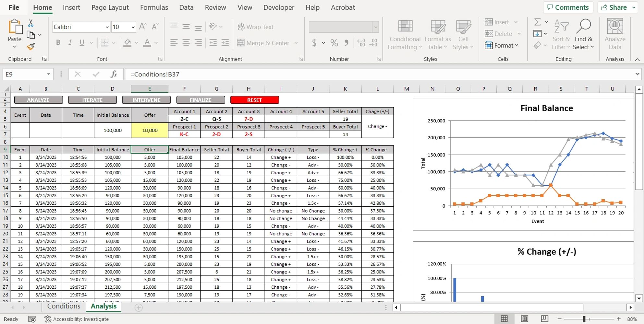
Task: Switch to Normal view
Action: pos(504,319)
